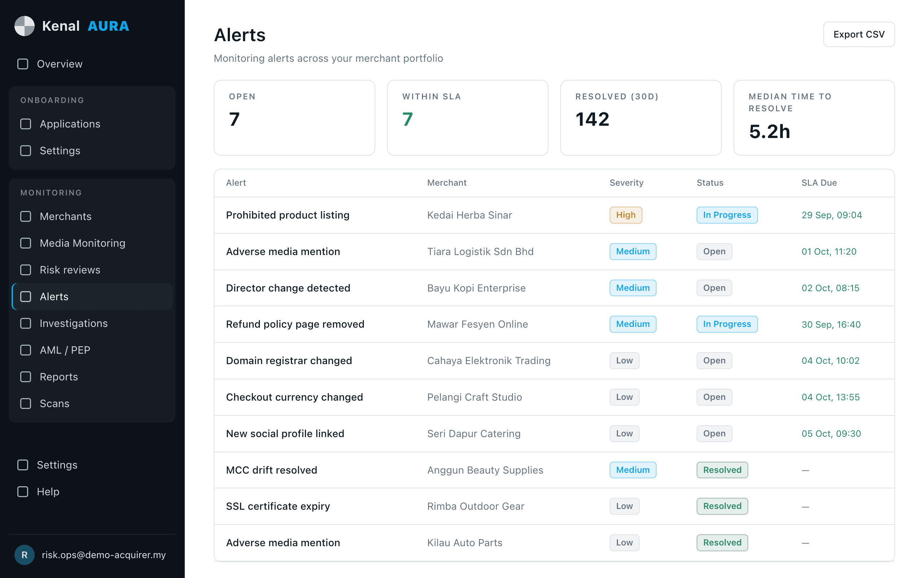This screenshot has width=924, height=578.
Task: Click the Investigations sidebar icon
Action: pyautogui.click(x=26, y=323)
